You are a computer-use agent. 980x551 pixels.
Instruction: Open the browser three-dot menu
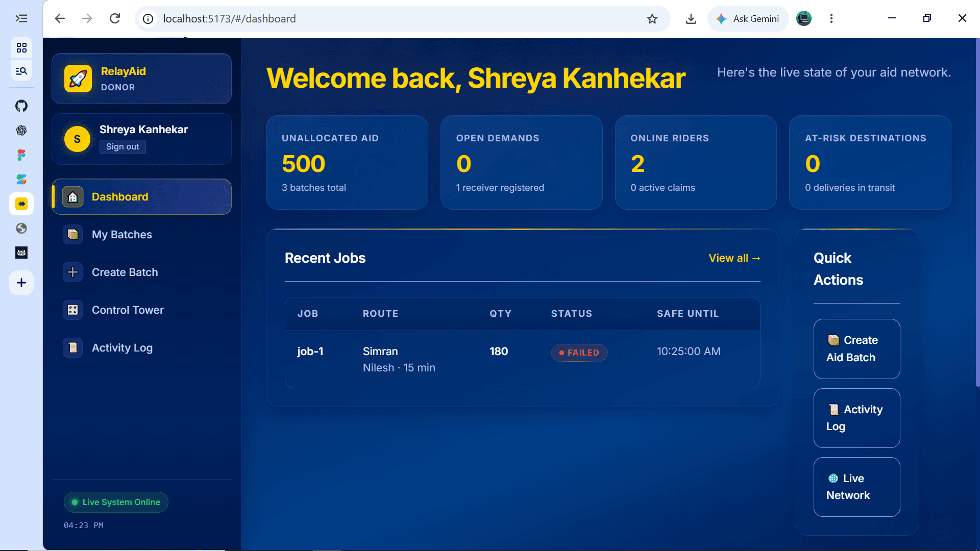point(831,19)
